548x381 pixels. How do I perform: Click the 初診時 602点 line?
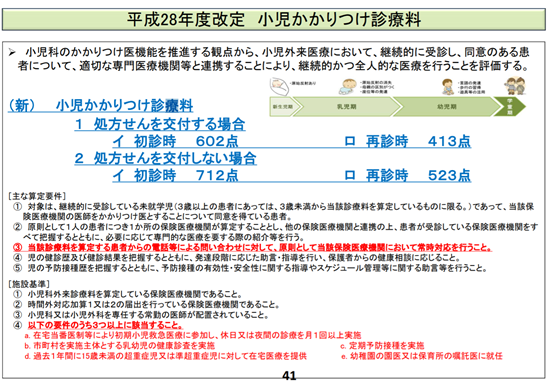click(x=175, y=141)
